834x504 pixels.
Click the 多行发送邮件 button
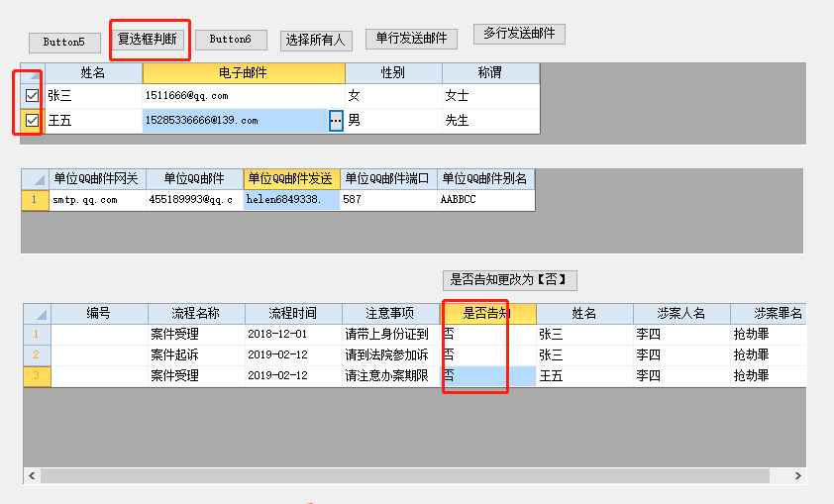(x=519, y=34)
